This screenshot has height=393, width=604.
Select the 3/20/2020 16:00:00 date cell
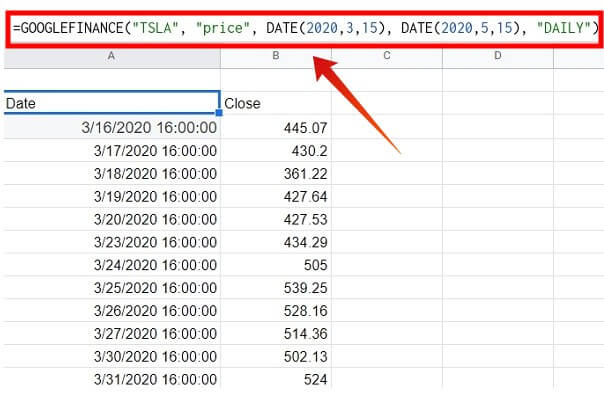112,219
